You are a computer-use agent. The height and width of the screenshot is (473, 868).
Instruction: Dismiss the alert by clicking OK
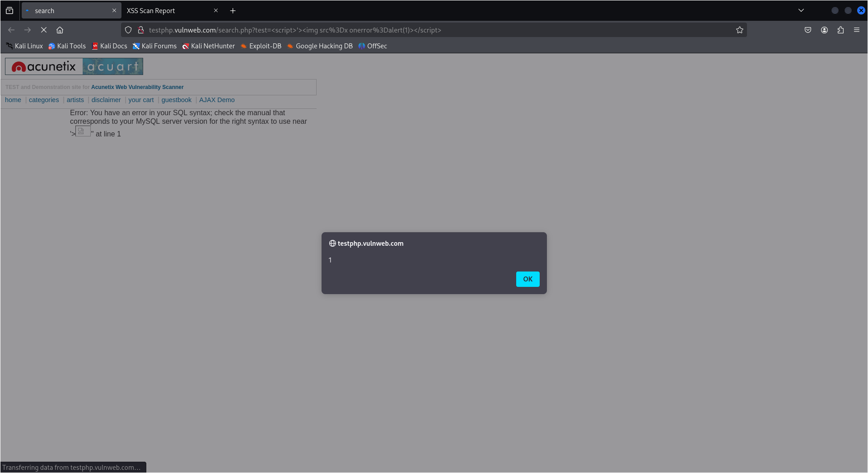pos(527,279)
